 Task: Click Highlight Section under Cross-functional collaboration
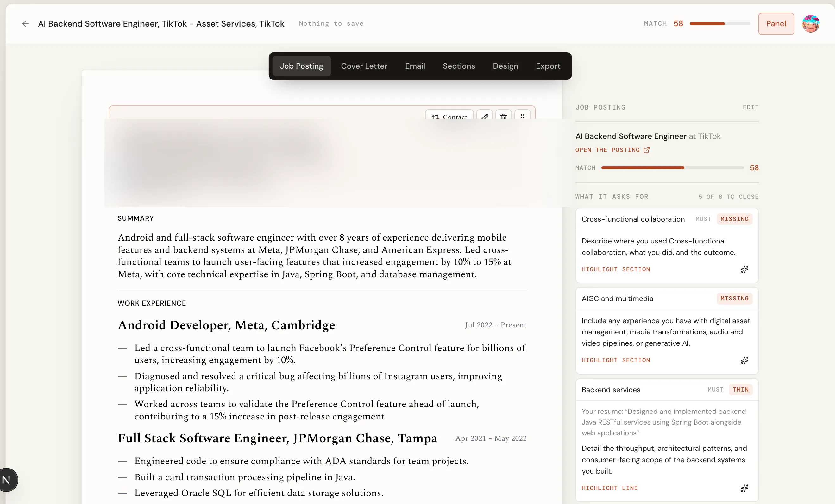pos(616,269)
